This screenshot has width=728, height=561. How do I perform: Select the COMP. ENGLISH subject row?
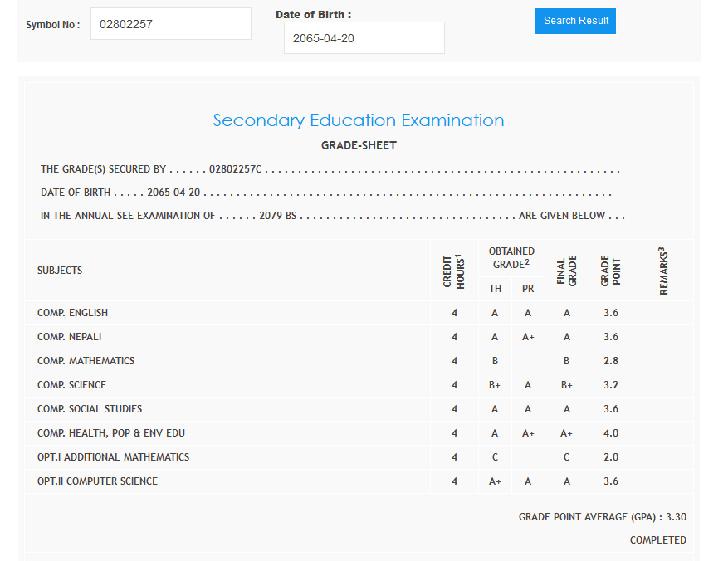(73, 313)
